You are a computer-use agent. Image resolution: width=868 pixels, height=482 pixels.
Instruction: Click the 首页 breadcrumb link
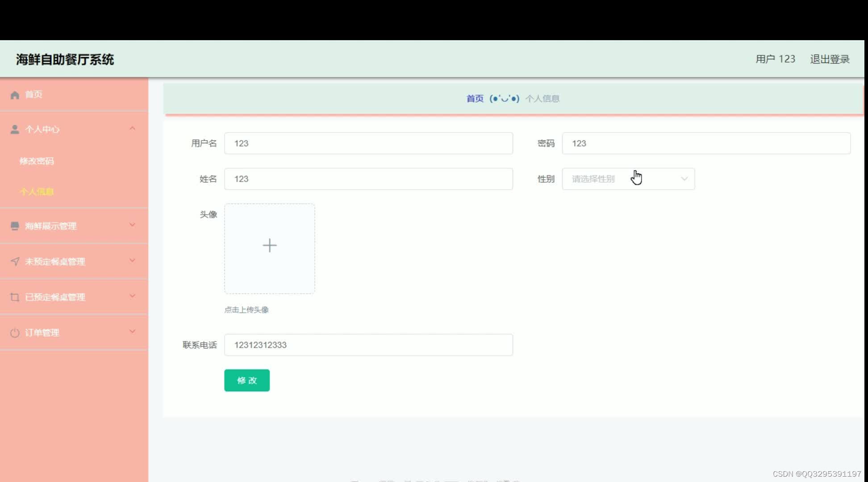point(475,99)
